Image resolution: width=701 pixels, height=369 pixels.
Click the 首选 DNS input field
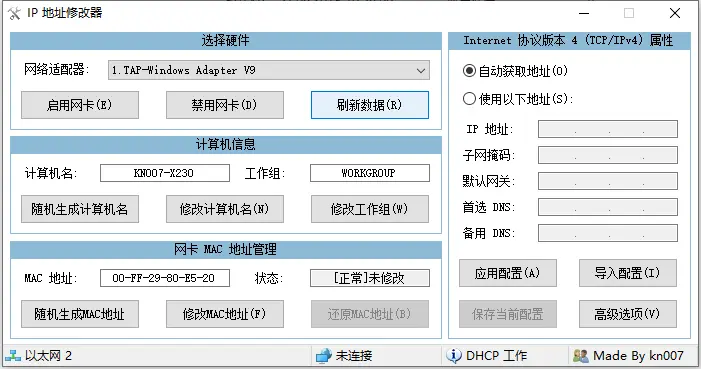[x=608, y=207]
